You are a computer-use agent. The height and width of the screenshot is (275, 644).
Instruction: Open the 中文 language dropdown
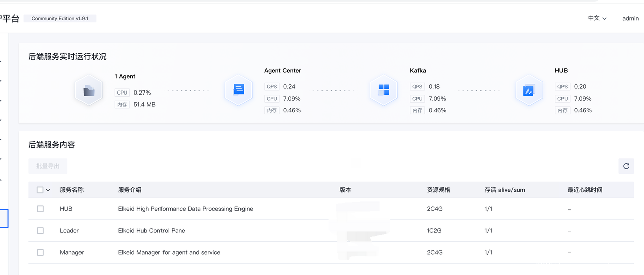pyautogui.click(x=597, y=18)
